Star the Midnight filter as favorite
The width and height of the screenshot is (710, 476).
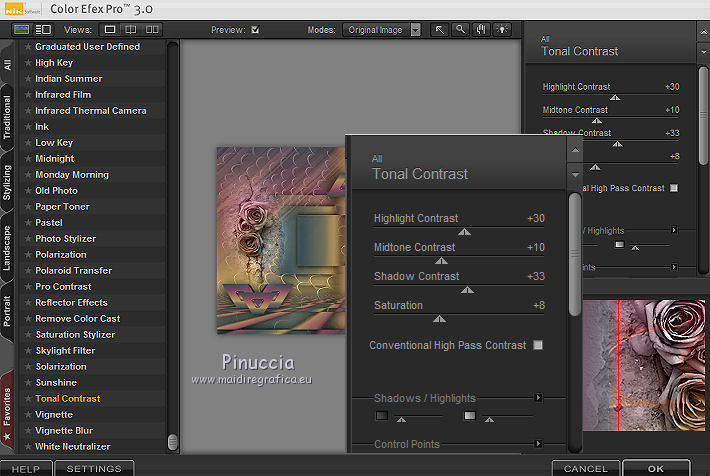point(28,159)
